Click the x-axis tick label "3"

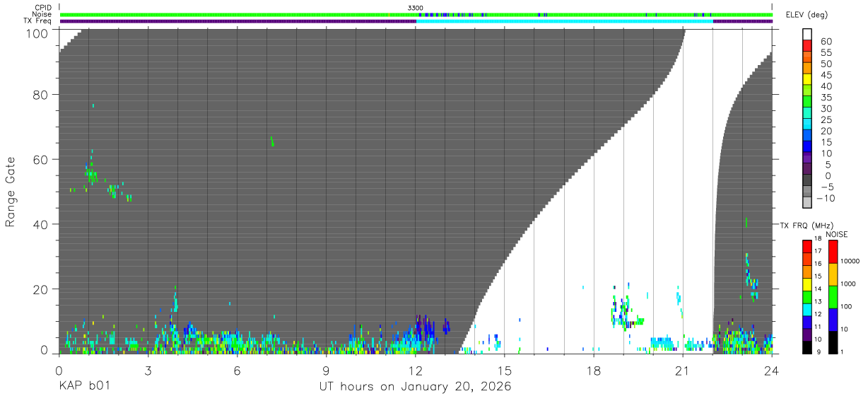[x=148, y=371]
